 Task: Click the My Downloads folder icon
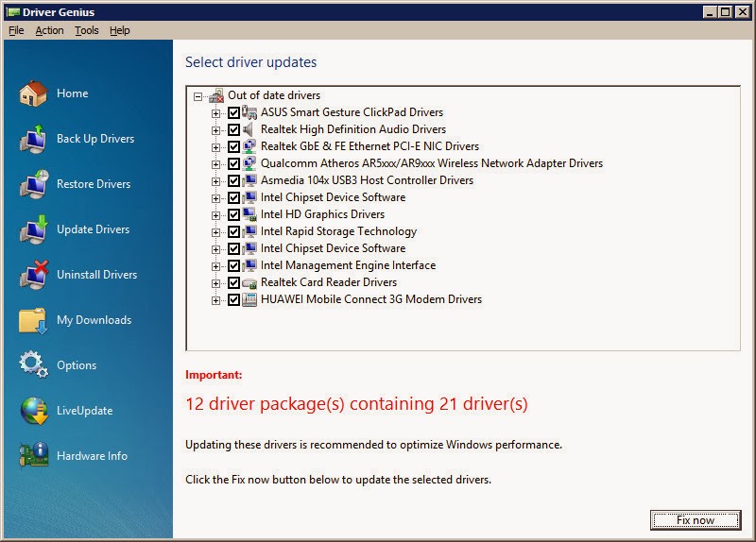point(33,320)
